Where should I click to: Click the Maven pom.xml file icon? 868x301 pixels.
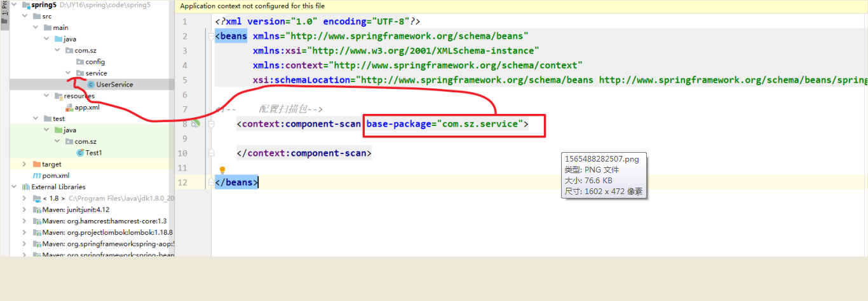click(x=36, y=176)
